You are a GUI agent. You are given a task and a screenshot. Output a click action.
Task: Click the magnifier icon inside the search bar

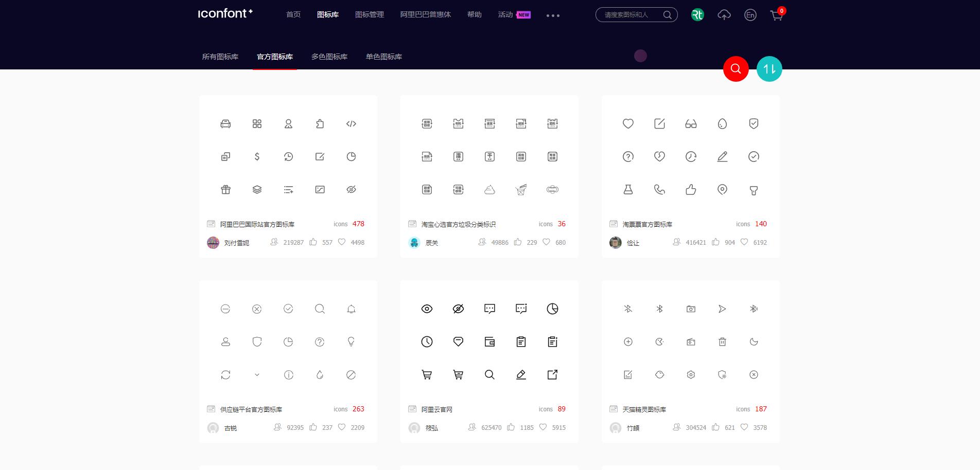click(x=667, y=15)
